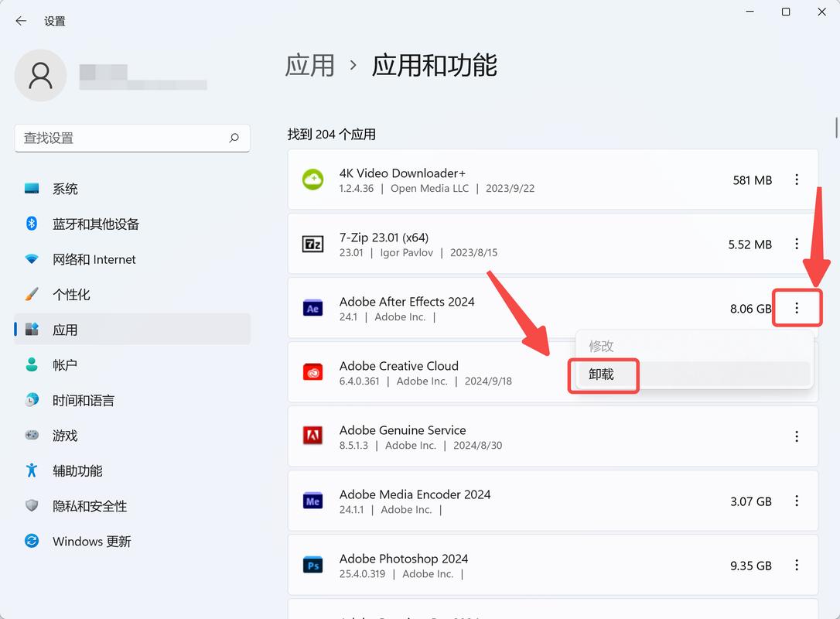The height and width of the screenshot is (619, 840).
Task: Open 时间和语言 settings
Action: pyautogui.click(x=132, y=400)
